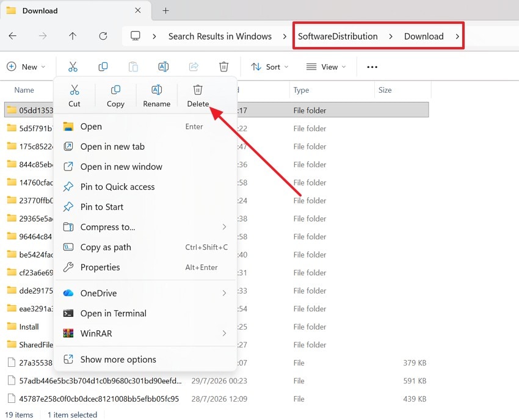Click Rename in the context menu

point(156,96)
